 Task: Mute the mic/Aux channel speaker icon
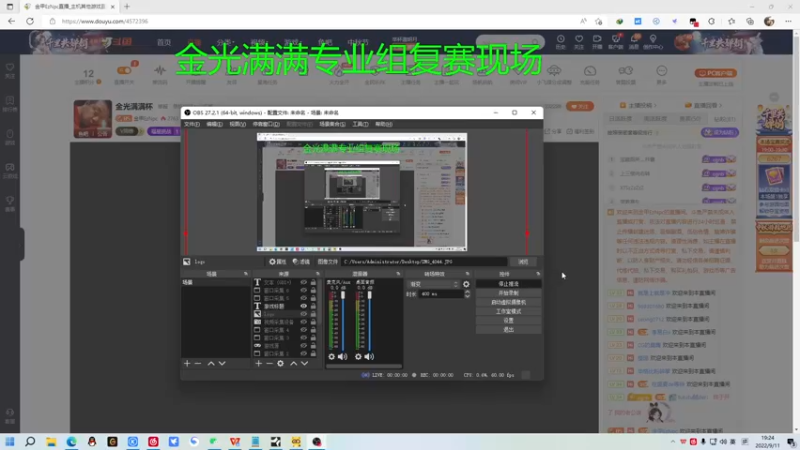click(x=342, y=357)
